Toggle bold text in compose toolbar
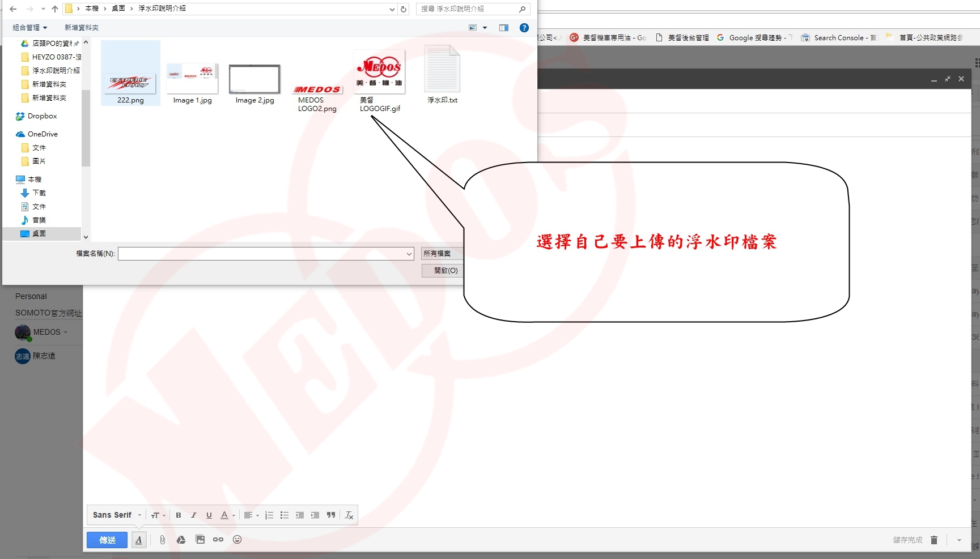Viewport: 980px width, 559px height. click(x=178, y=515)
